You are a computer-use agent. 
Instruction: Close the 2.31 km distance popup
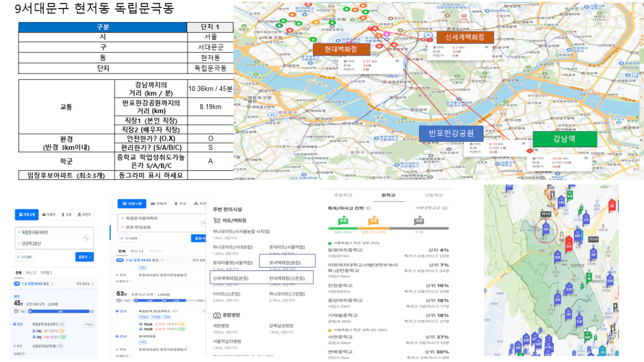pos(397,61)
